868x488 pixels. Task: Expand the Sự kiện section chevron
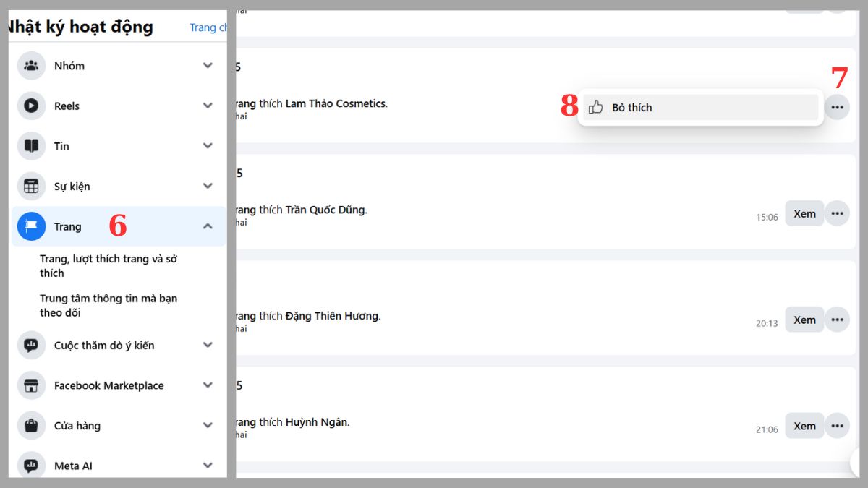[x=208, y=186]
